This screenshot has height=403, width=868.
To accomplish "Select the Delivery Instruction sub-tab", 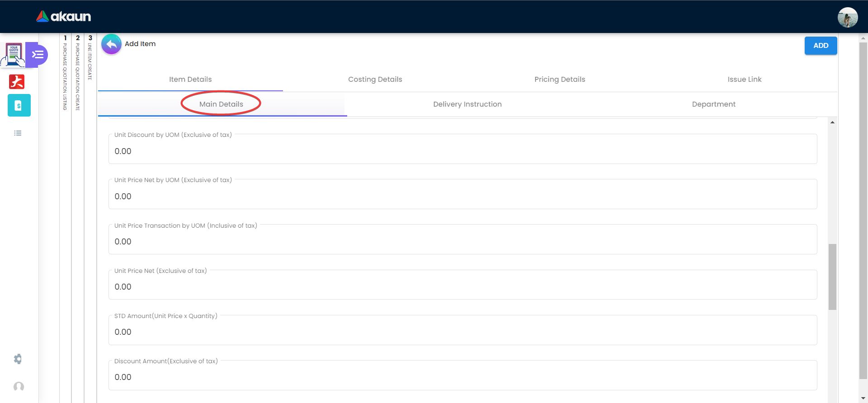I will click(467, 104).
